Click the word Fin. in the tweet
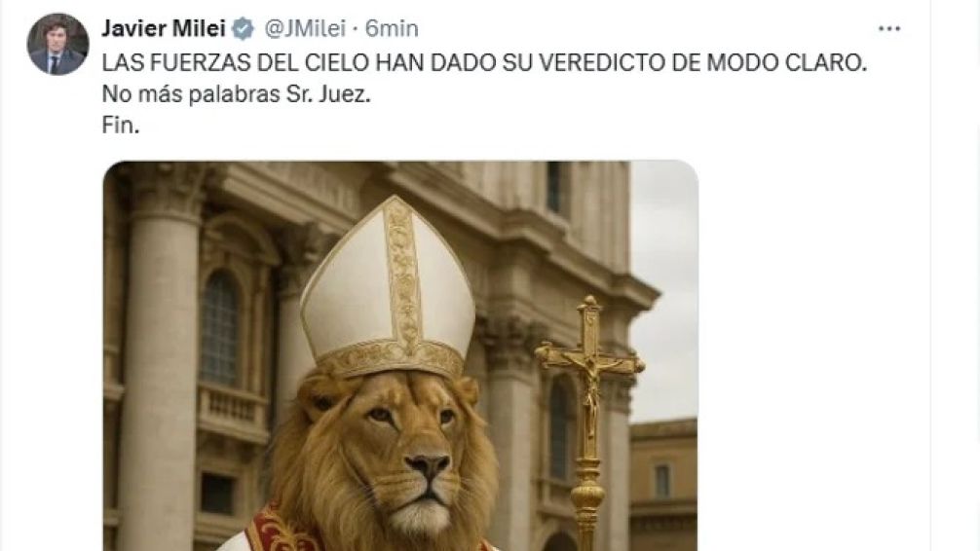The width and height of the screenshot is (980, 551). 121,125
